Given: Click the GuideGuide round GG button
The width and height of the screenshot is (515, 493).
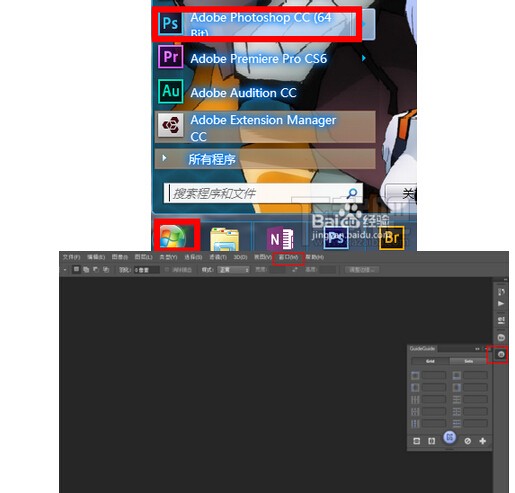Looking at the screenshot, I should click(x=450, y=437).
